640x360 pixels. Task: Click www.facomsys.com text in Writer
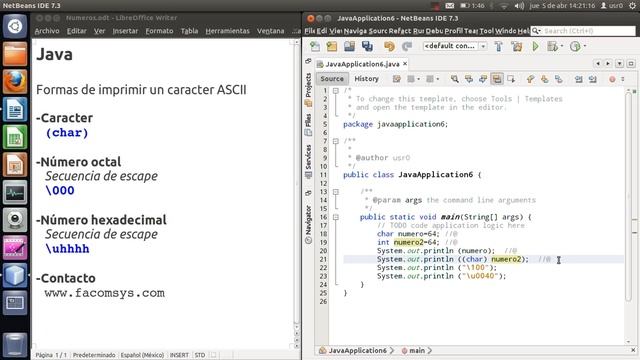click(x=104, y=293)
